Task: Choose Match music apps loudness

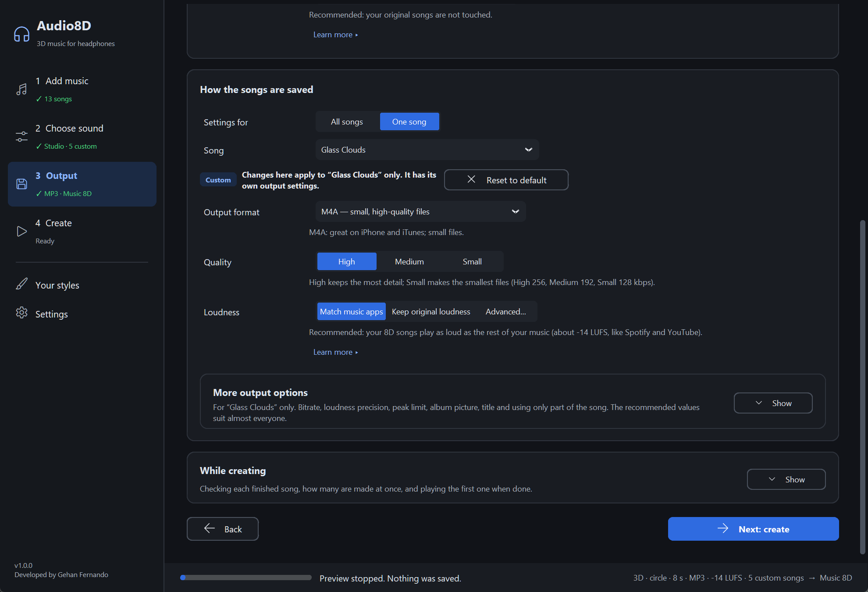Action: (x=352, y=311)
